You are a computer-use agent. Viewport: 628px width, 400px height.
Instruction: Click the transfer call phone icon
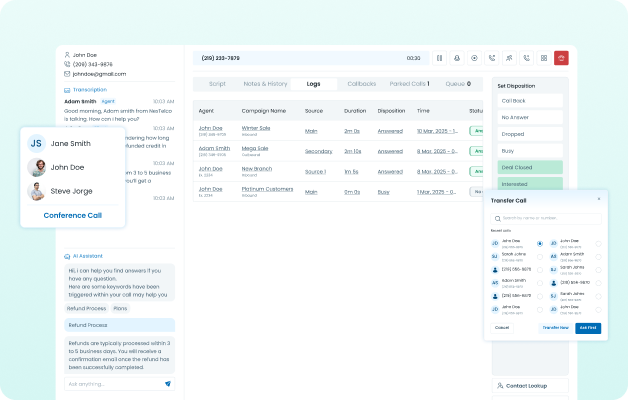point(491,59)
